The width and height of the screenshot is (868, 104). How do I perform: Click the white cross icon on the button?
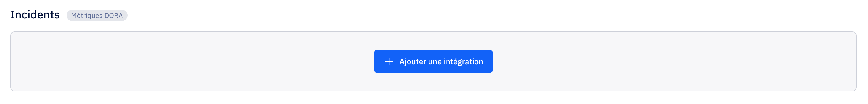coord(389,61)
